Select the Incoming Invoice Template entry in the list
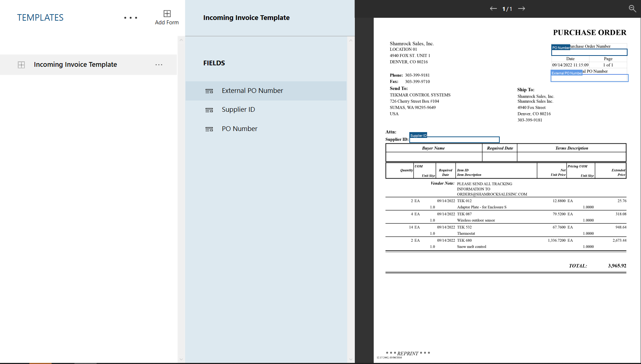 click(x=75, y=64)
